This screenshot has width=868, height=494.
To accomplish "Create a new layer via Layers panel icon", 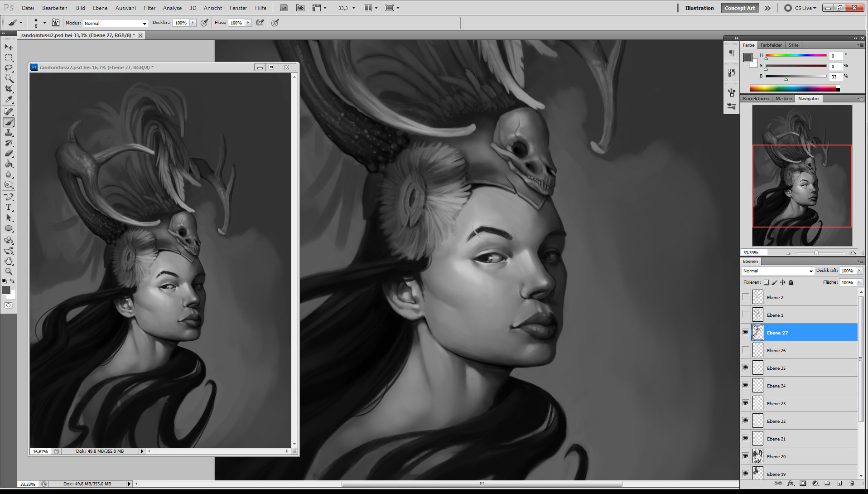I will click(x=839, y=484).
